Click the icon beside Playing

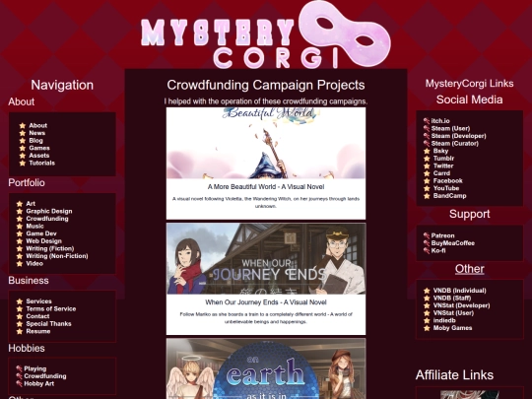tap(20, 368)
